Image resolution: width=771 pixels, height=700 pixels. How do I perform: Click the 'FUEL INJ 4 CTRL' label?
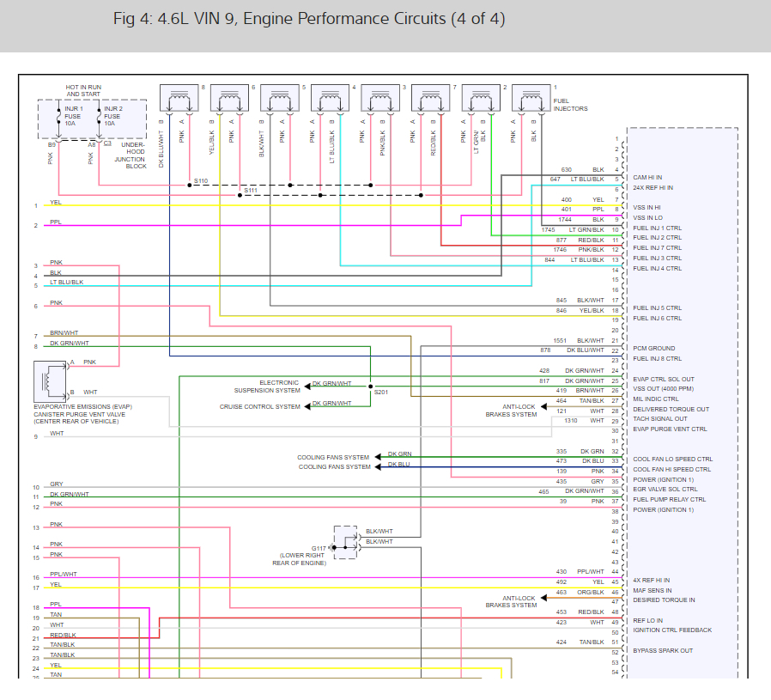pos(657,268)
